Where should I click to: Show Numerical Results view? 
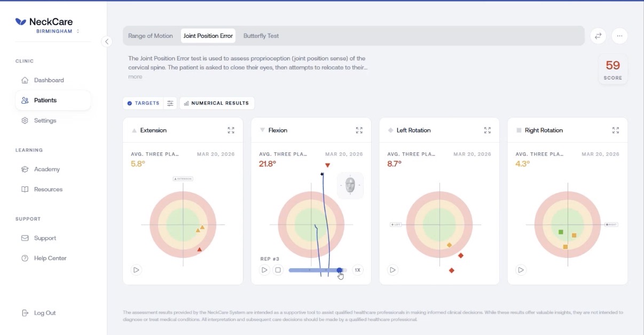(216, 103)
